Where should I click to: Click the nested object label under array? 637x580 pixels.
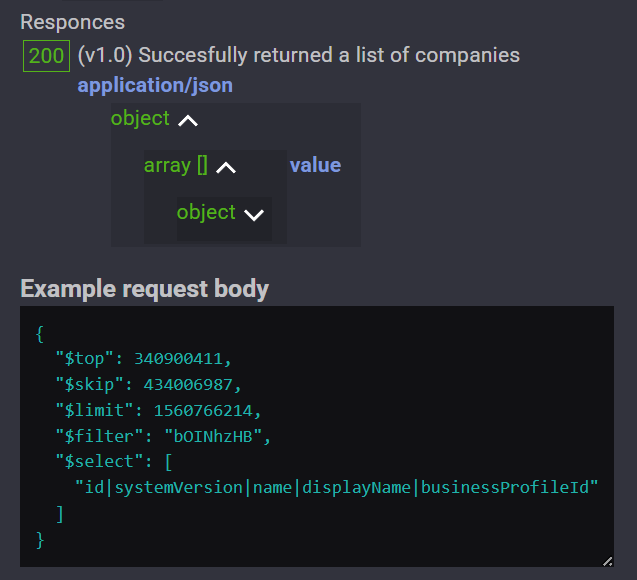pyautogui.click(x=206, y=212)
